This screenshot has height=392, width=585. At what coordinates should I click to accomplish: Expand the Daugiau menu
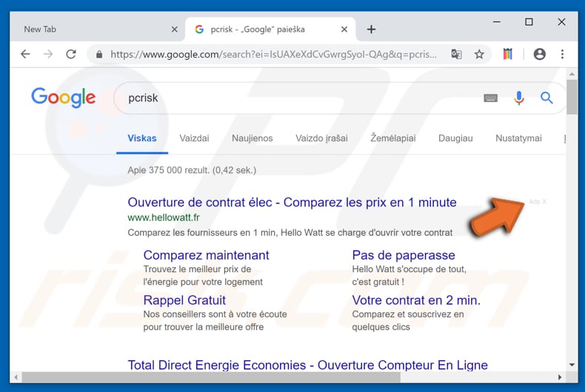coord(455,138)
